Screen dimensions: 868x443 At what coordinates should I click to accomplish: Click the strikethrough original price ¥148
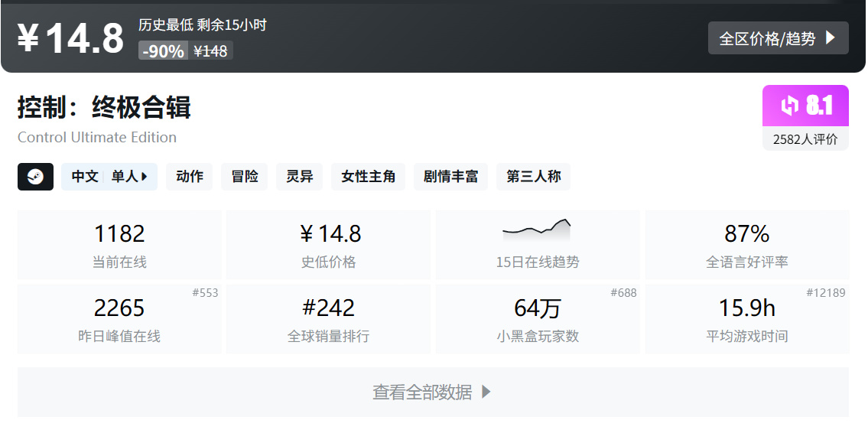[x=210, y=51]
